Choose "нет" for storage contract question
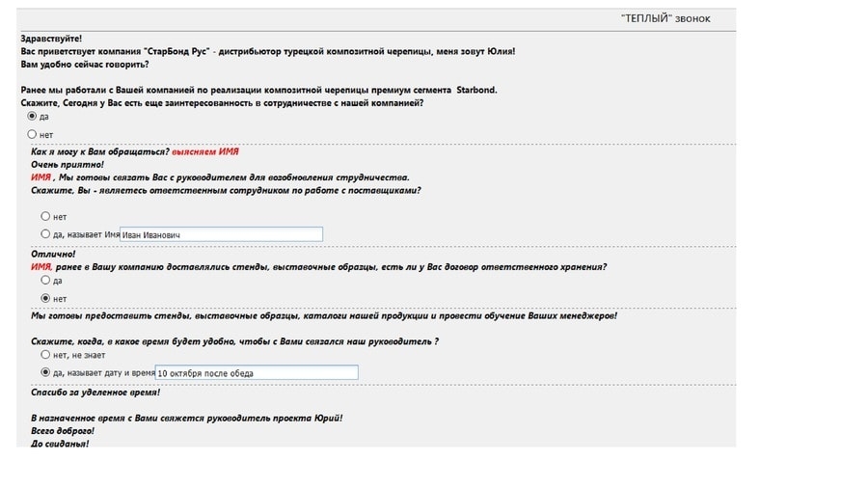 tap(45, 298)
